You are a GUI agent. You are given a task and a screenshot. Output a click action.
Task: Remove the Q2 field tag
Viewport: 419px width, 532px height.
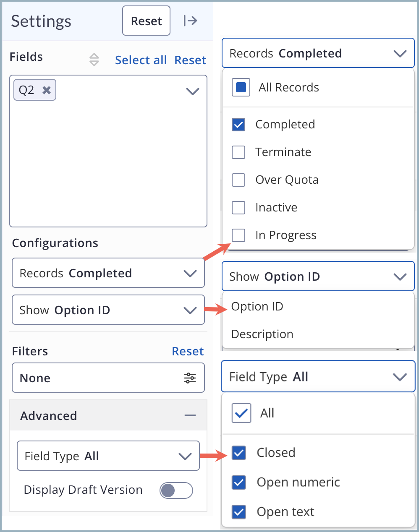(x=47, y=90)
